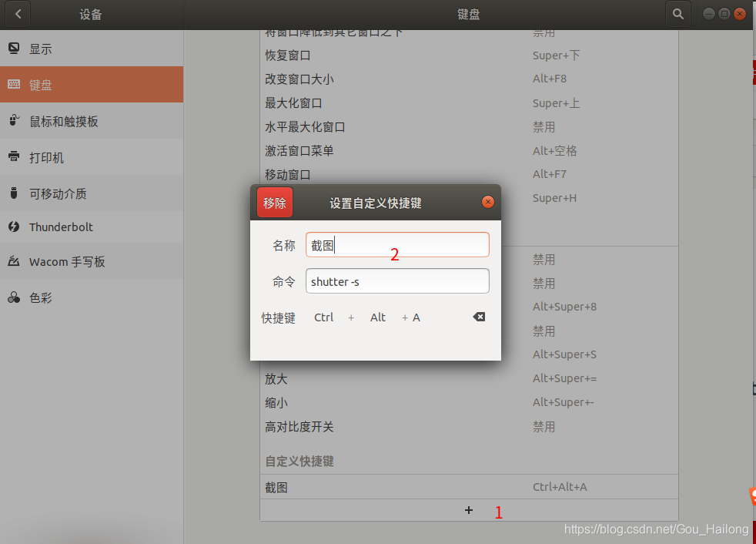Click the Thunderbolt lightning icon

point(14,227)
